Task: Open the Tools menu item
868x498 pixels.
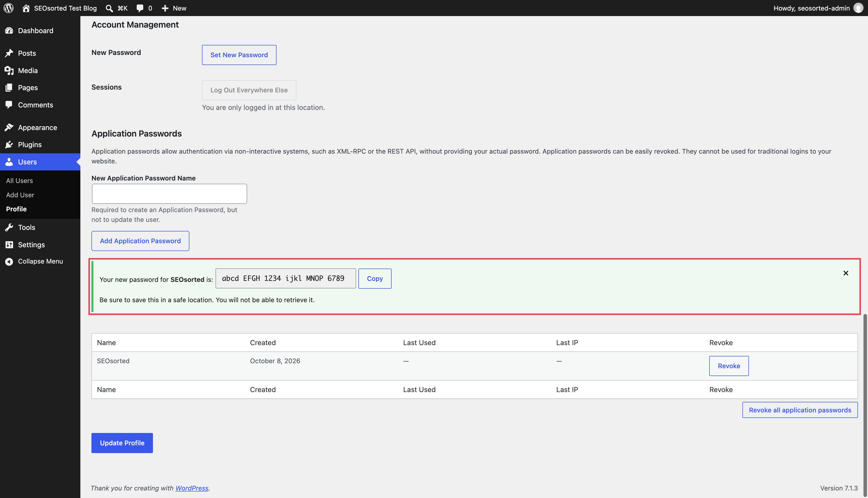Action: pyautogui.click(x=40, y=227)
